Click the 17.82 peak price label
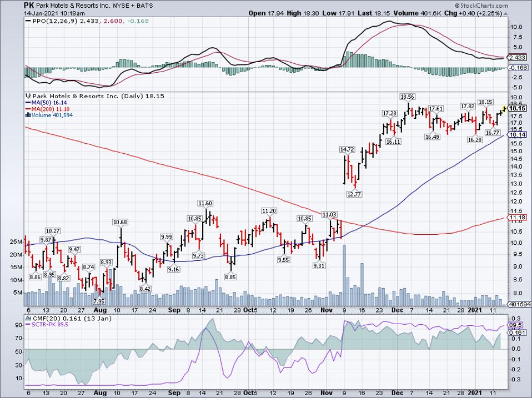 pyautogui.click(x=468, y=106)
